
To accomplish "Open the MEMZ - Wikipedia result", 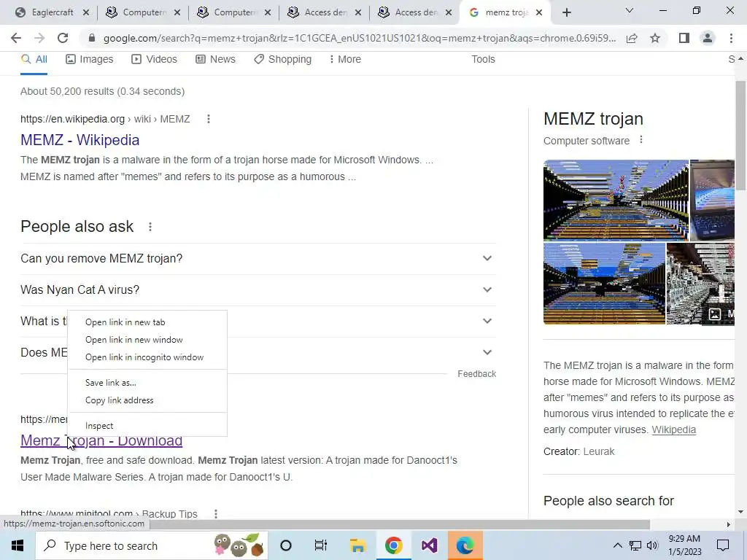I will coord(80,140).
